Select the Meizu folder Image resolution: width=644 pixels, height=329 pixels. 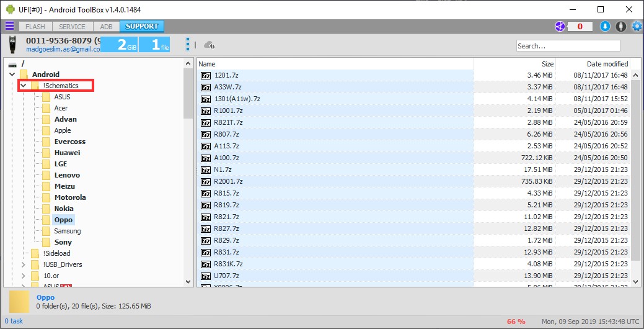point(64,186)
